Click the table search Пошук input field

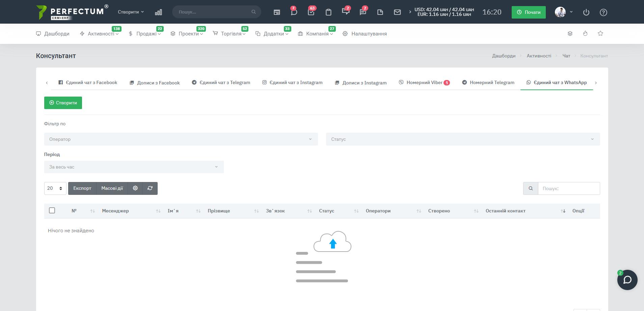[x=569, y=188]
